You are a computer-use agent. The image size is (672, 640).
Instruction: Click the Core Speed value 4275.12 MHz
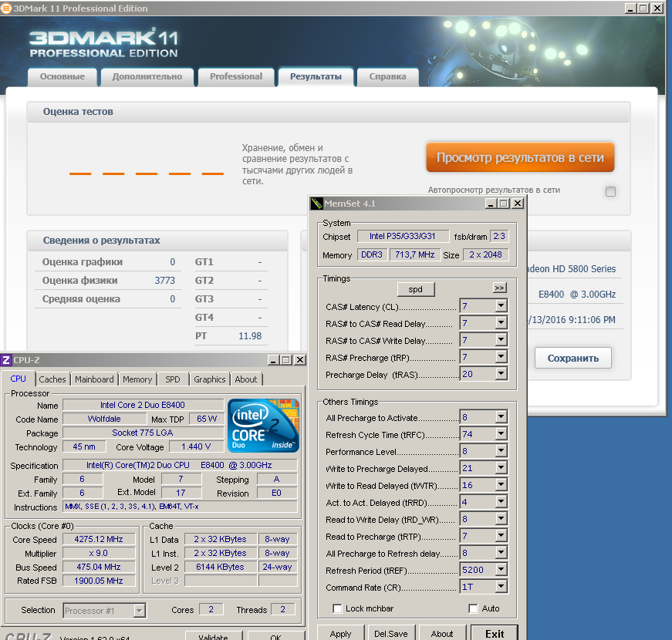(99, 539)
